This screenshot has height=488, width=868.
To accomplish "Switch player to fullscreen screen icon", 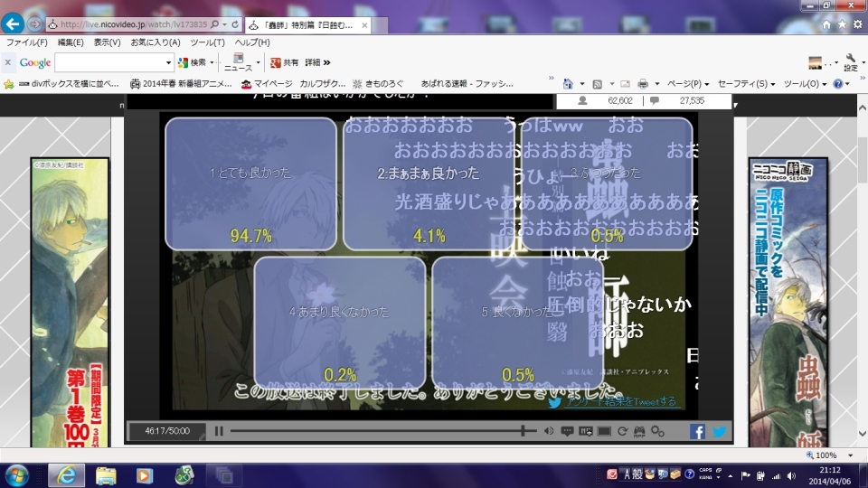I will click(604, 431).
